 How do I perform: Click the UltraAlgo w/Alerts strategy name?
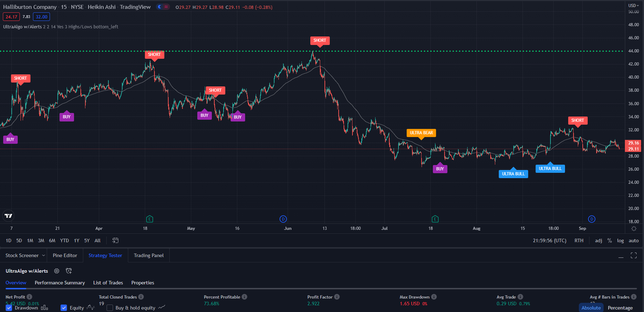point(27,271)
